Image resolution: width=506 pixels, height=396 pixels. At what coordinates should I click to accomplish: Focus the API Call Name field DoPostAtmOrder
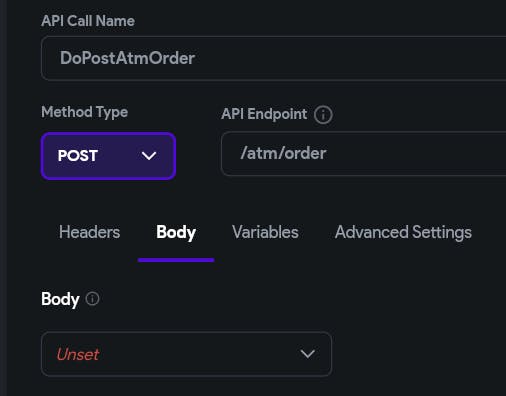click(273, 58)
